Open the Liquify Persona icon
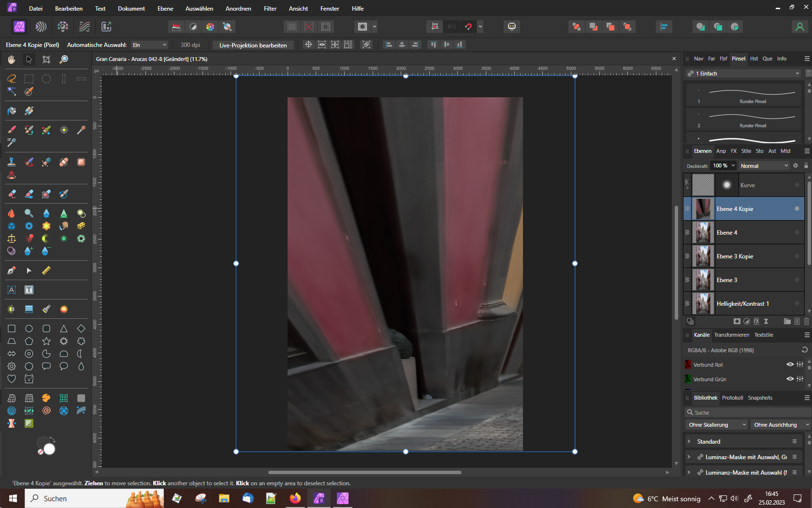The height and width of the screenshot is (508, 812). click(x=41, y=27)
